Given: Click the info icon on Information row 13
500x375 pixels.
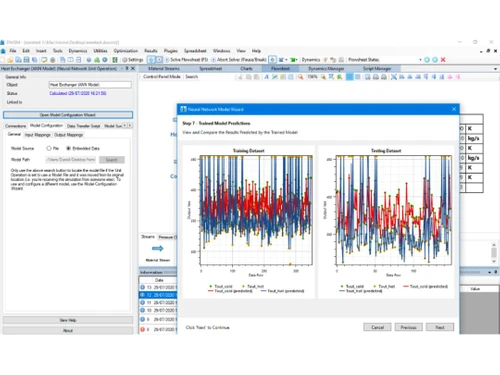Looking at the screenshot, I should tap(142, 287).
